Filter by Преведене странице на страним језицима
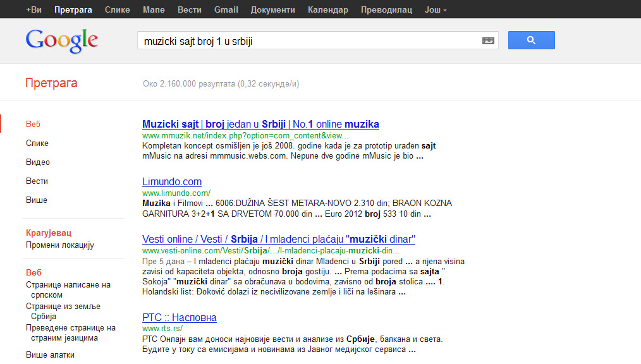 click(70, 333)
